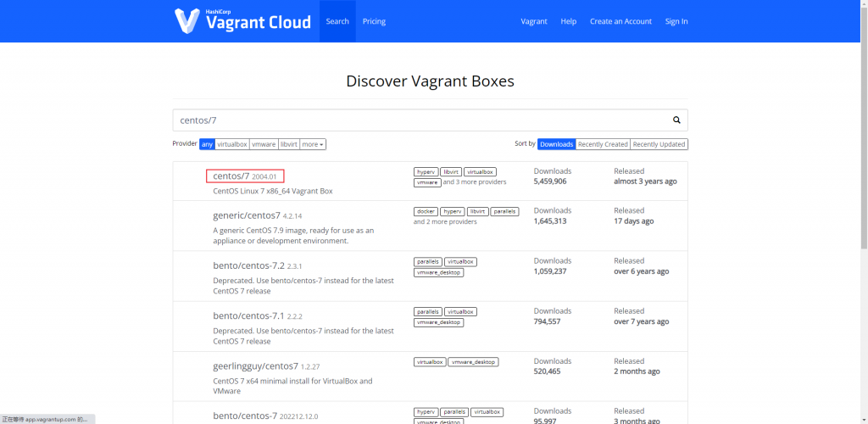Click libvirt tag in centos/7 row

(451, 171)
